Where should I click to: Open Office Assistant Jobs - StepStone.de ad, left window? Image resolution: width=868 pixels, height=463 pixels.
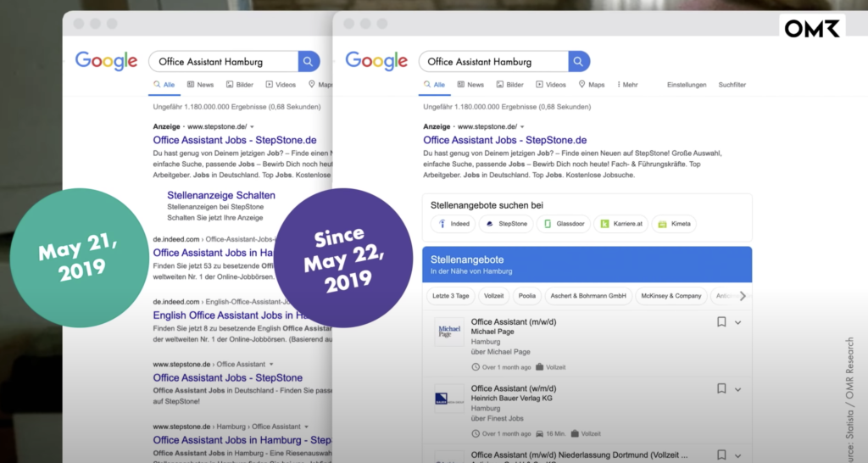(x=235, y=140)
